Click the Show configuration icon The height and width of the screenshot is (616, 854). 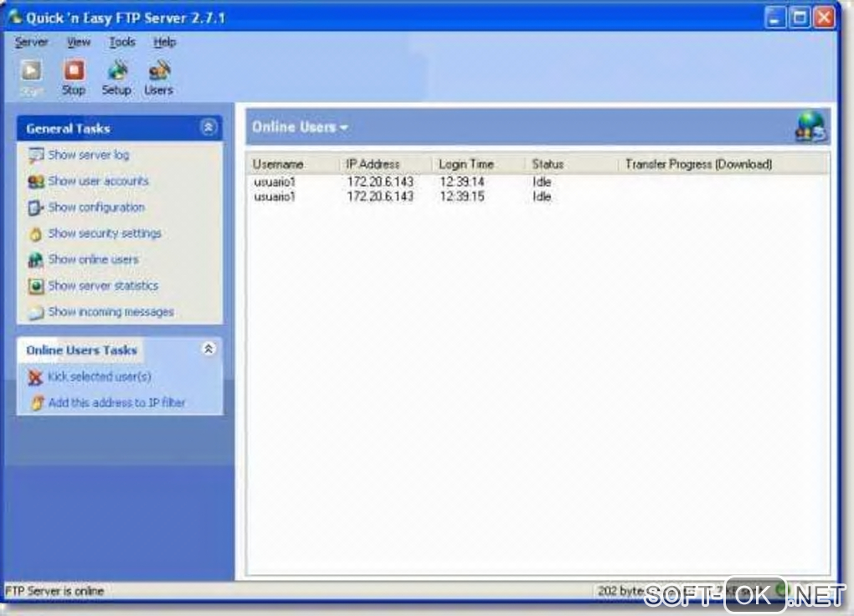coord(36,208)
